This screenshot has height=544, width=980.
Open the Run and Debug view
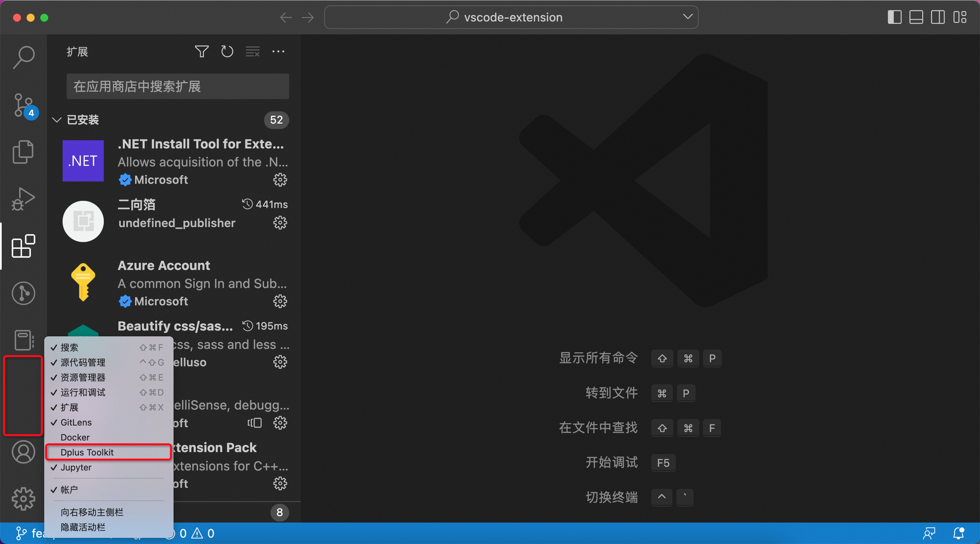pyautogui.click(x=23, y=199)
